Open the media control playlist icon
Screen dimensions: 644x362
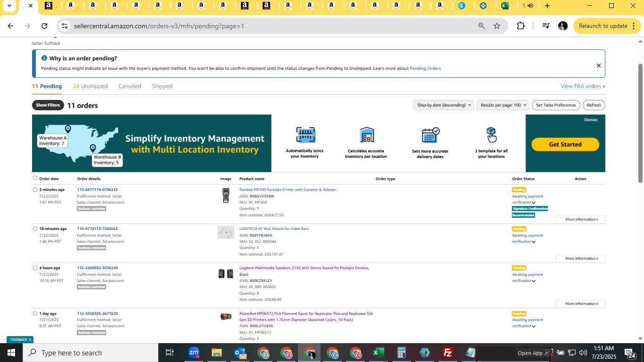pos(545,26)
